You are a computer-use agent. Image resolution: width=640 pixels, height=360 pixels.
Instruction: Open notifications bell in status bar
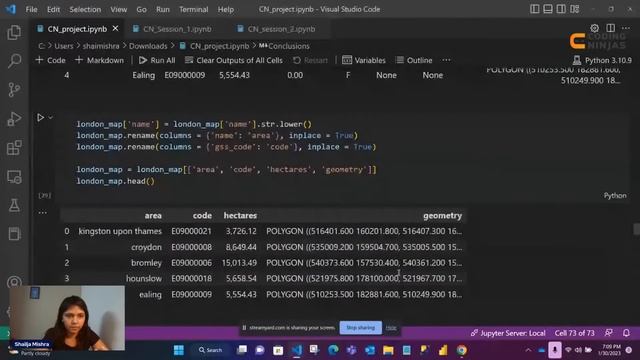(626, 333)
